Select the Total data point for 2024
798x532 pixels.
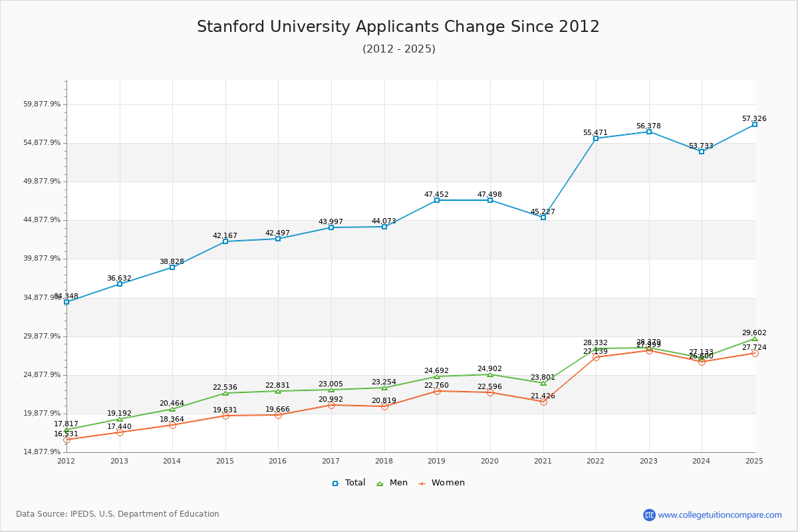point(702,152)
